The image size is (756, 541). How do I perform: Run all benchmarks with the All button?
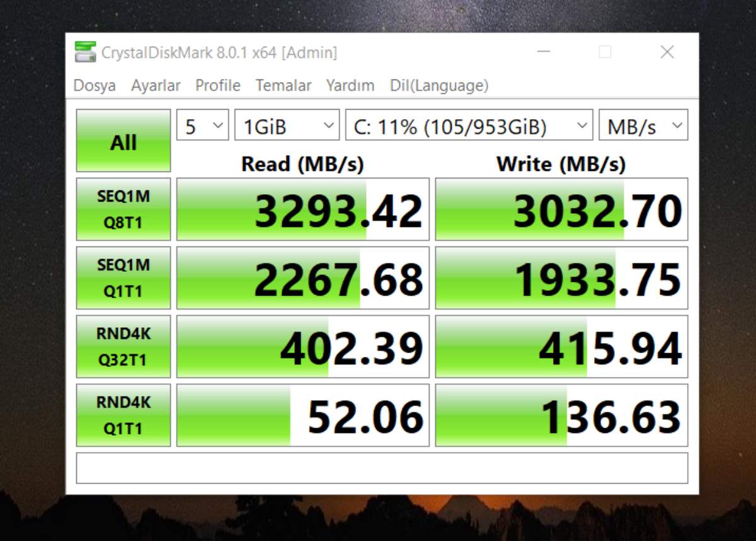coord(123,141)
